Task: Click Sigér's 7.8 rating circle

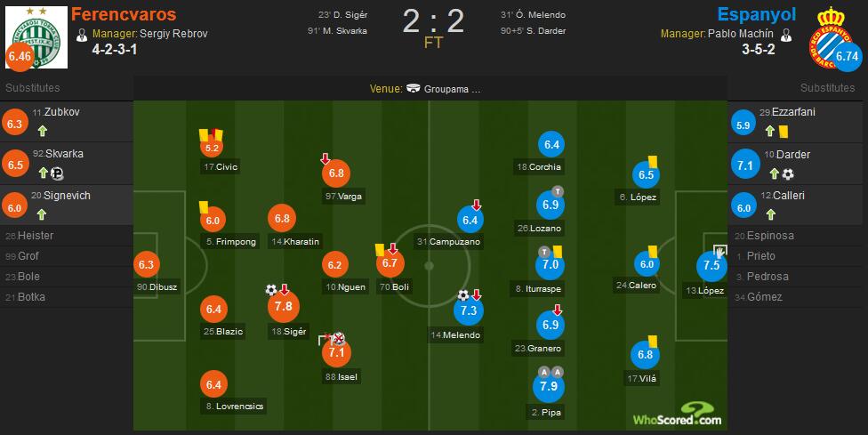Action: click(284, 306)
